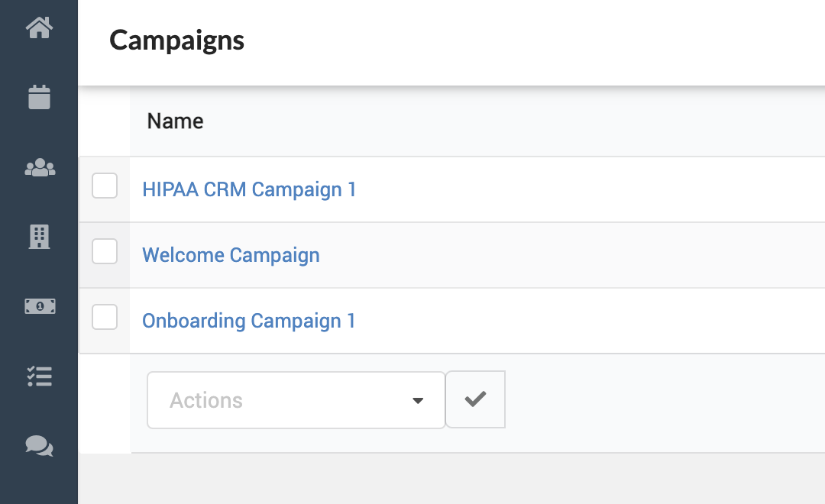Open the Calendar icon in sidebar
The width and height of the screenshot is (825, 504).
click(39, 97)
